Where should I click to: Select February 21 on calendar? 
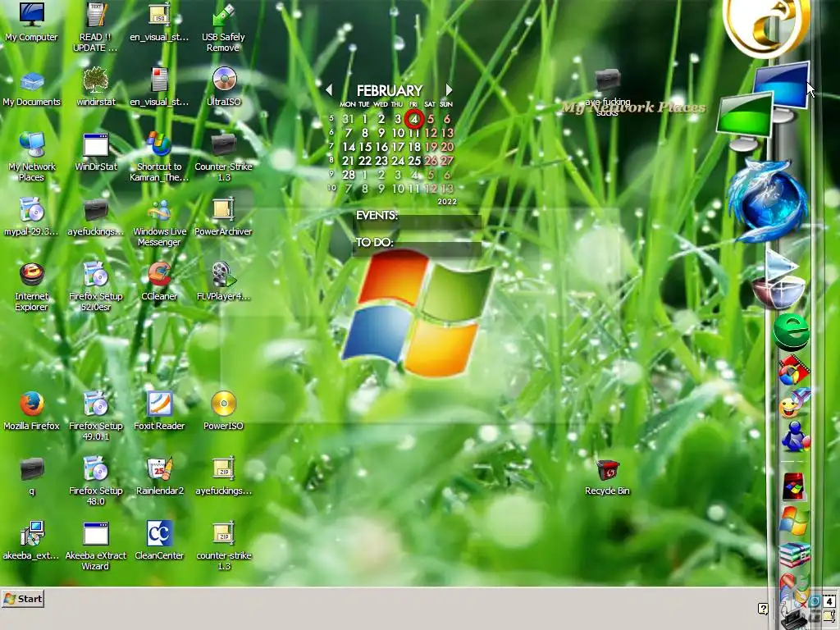[x=348, y=161]
